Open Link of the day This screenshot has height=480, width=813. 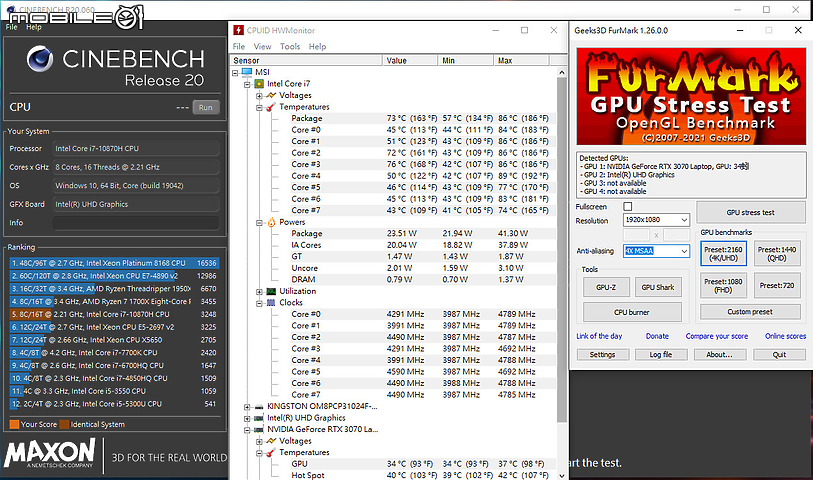(x=599, y=336)
